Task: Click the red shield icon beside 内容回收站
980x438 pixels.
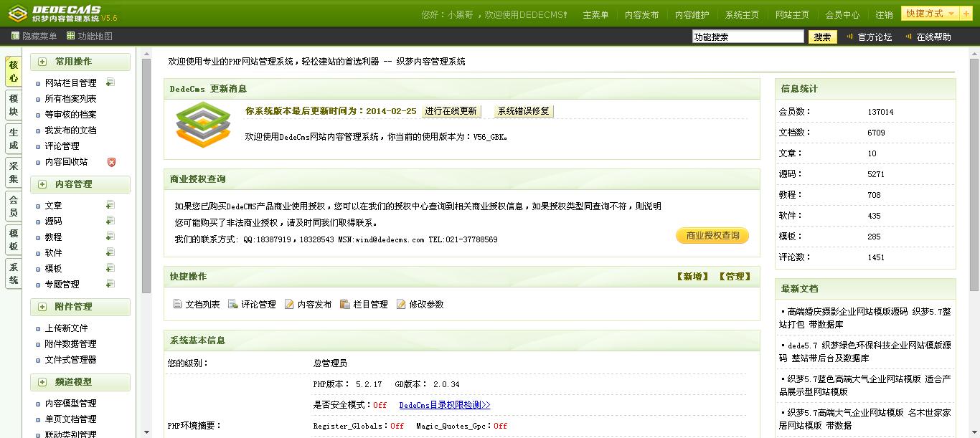Action: tap(111, 162)
